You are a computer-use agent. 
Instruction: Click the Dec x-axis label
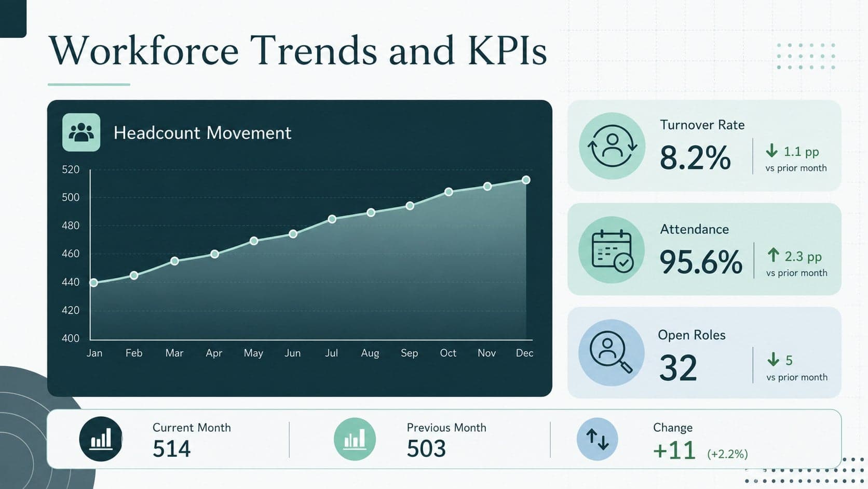pos(525,353)
